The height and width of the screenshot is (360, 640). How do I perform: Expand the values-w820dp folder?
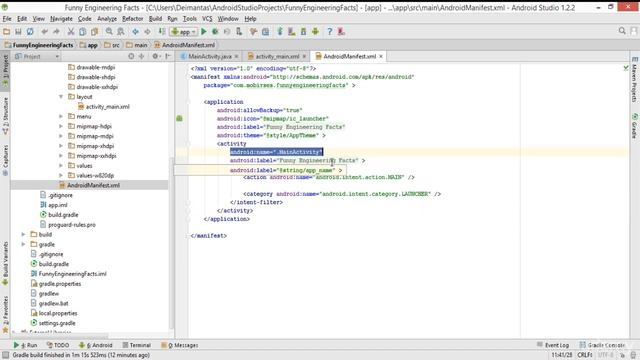(x=61, y=175)
